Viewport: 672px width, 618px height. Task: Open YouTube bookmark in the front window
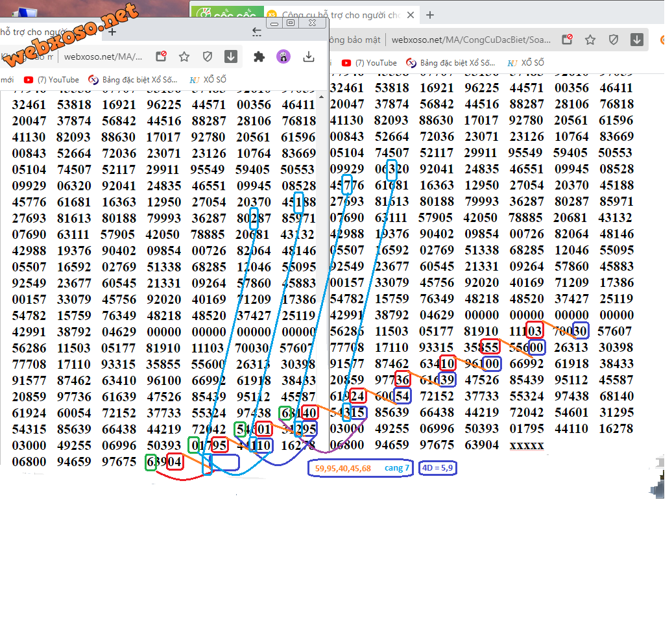point(52,80)
